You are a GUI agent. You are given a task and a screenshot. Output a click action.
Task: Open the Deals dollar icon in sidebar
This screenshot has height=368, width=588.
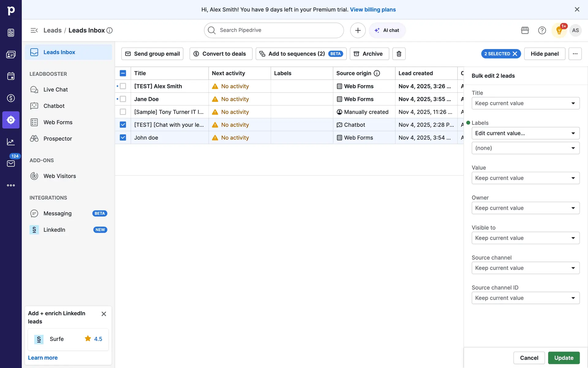11,98
